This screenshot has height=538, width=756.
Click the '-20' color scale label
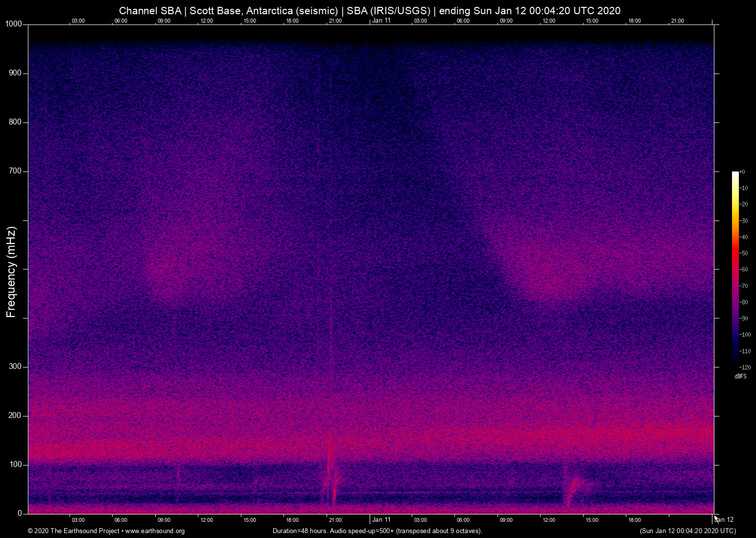(x=744, y=204)
